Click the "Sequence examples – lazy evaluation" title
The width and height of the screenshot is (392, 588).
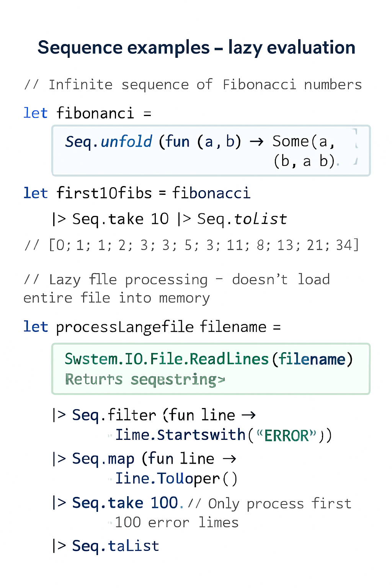(x=196, y=48)
